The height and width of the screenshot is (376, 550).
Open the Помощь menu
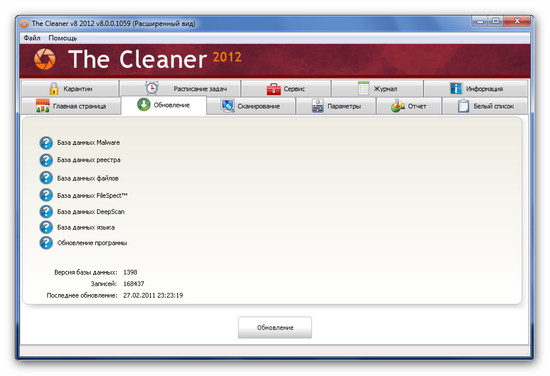point(62,38)
